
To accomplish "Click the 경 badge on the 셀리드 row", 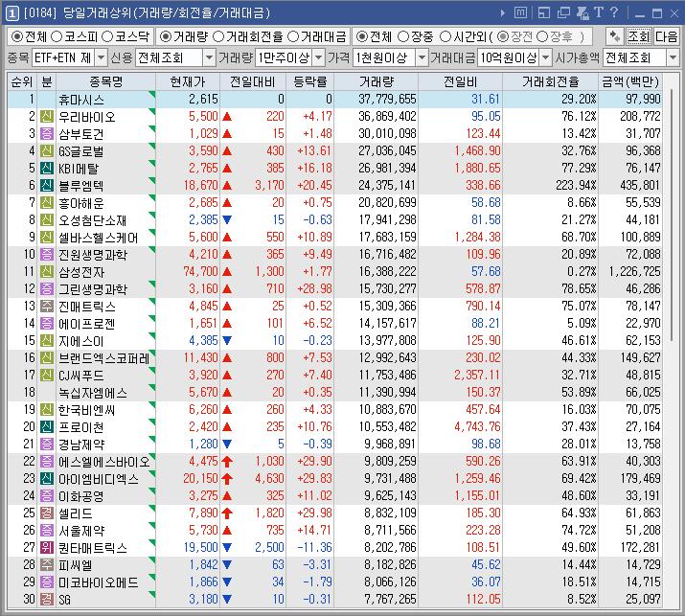I will point(47,513).
